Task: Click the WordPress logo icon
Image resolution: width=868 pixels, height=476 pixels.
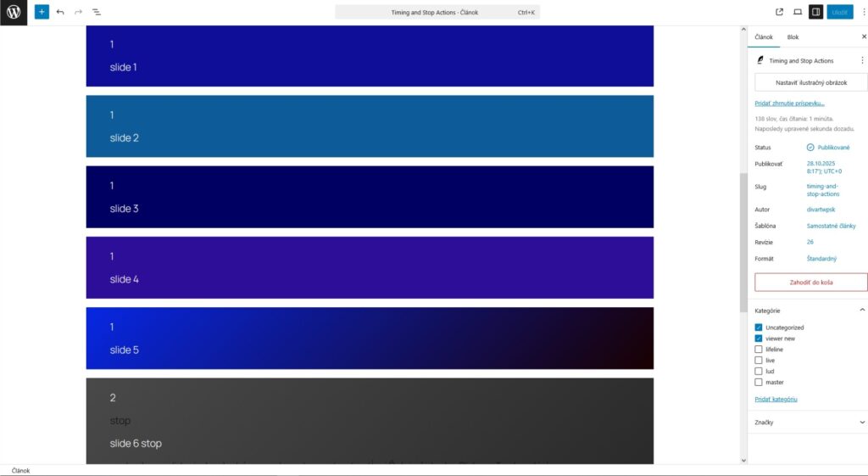Action: click(x=14, y=13)
